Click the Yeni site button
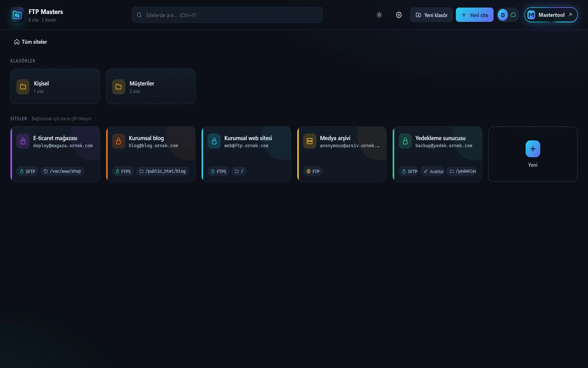 pyautogui.click(x=474, y=15)
